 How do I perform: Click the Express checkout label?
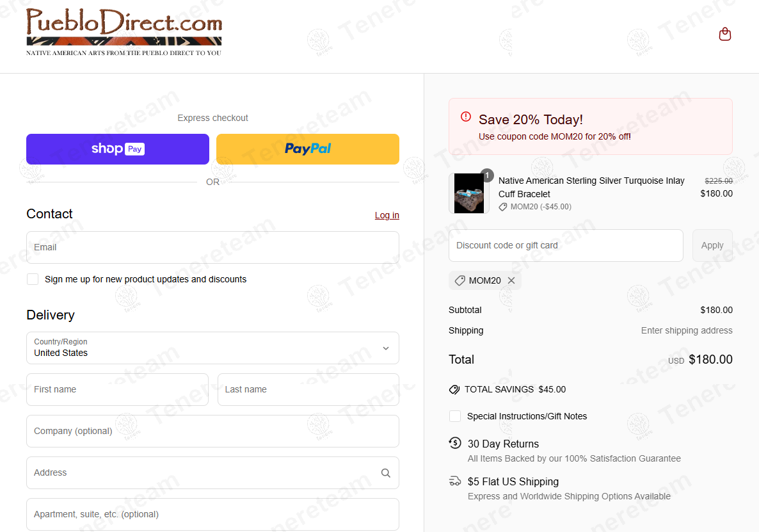pos(212,118)
